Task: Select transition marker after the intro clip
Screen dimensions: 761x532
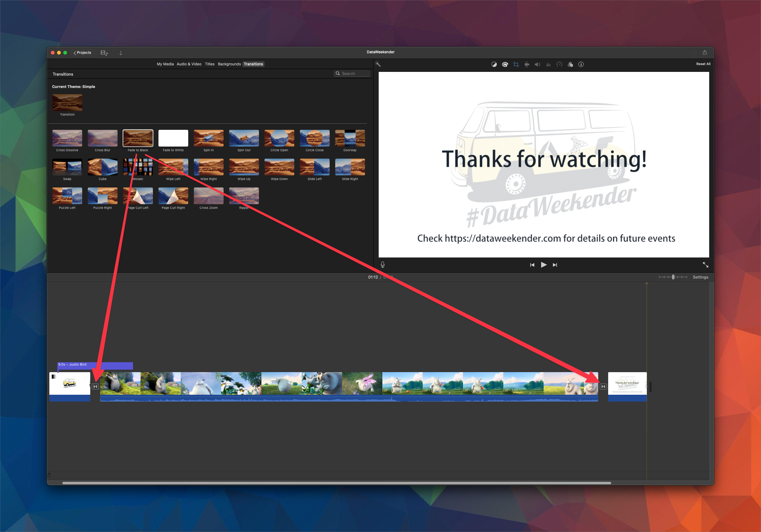Action: 96,386
